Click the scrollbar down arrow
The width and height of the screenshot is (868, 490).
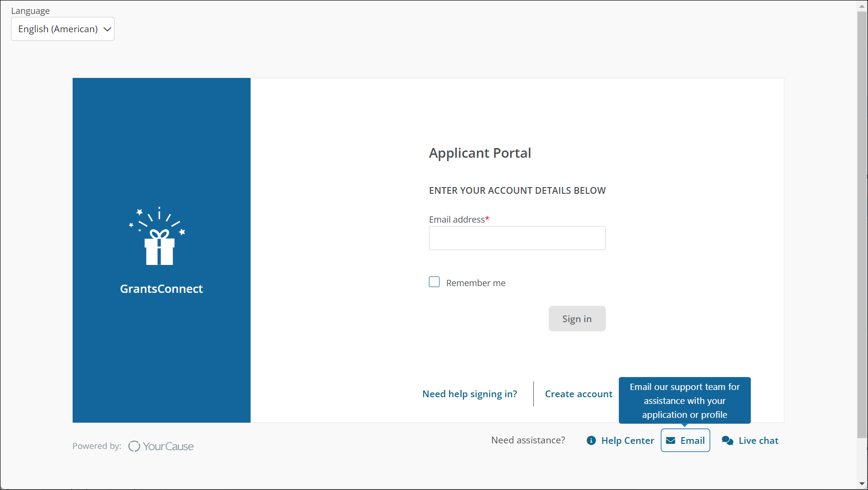tap(862, 484)
